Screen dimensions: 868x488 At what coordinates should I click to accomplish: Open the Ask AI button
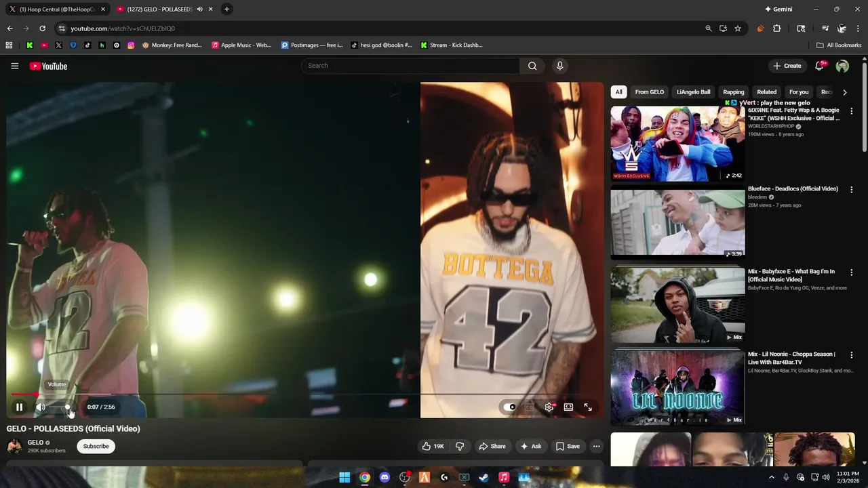click(x=530, y=446)
